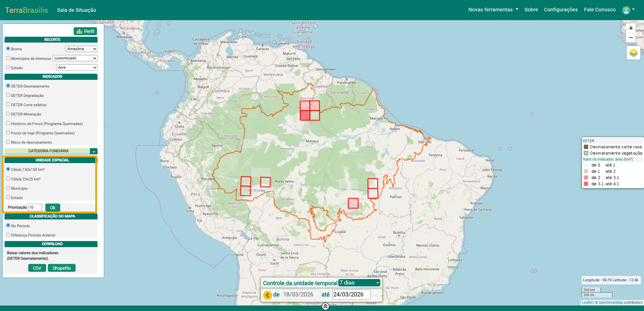
Task: Select Histórico de Focos indicator
Action: click(8, 123)
